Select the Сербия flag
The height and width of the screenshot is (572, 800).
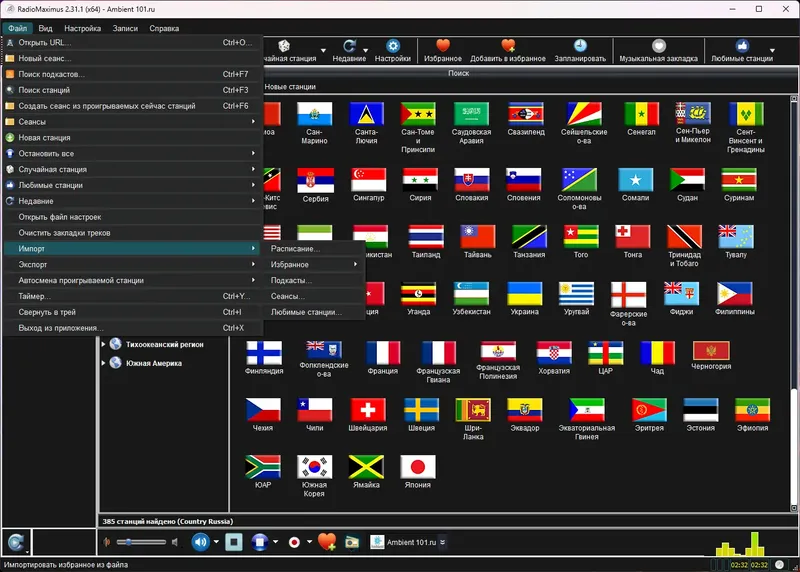click(x=315, y=180)
